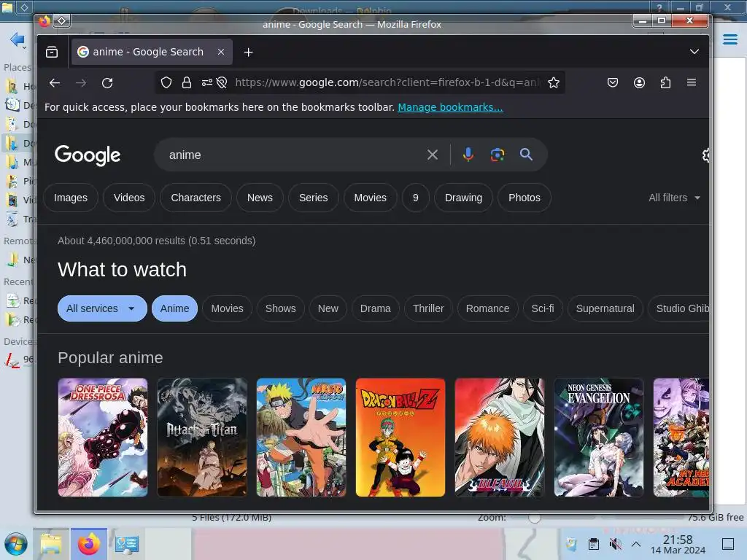Click the Firefox forward arrow

pos(81,83)
